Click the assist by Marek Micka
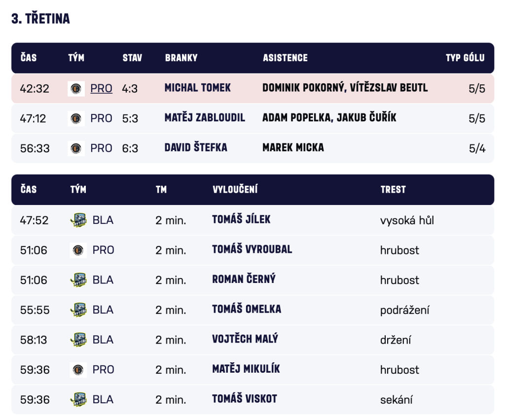The width and height of the screenshot is (505, 420). coord(293,147)
